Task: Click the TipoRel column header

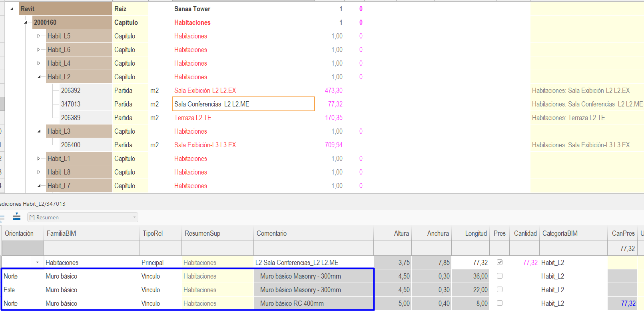Action: click(x=161, y=233)
